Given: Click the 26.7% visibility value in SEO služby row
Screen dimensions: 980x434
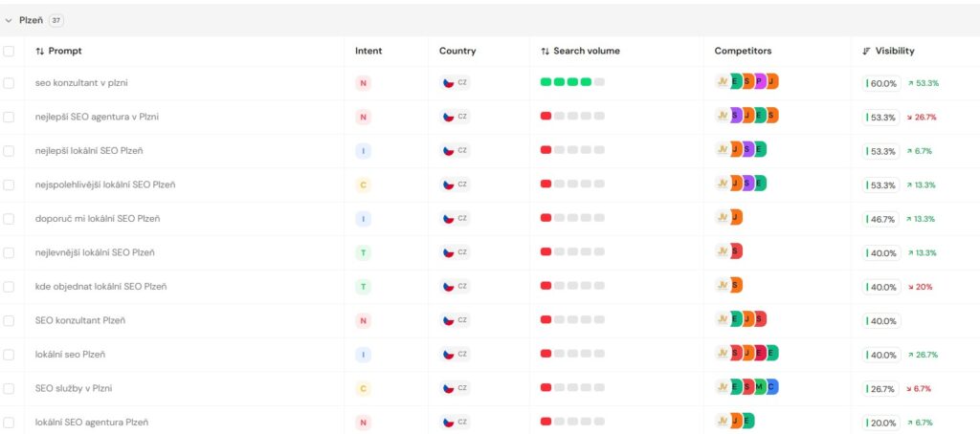Looking at the screenshot, I should pyautogui.click(x=881, y=389).
